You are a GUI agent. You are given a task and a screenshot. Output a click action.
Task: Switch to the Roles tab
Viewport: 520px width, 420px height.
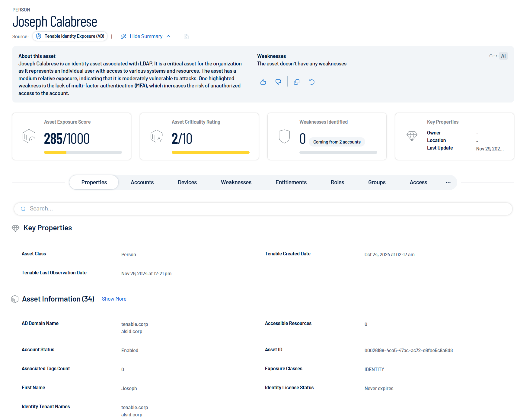(x=337, y=182)
